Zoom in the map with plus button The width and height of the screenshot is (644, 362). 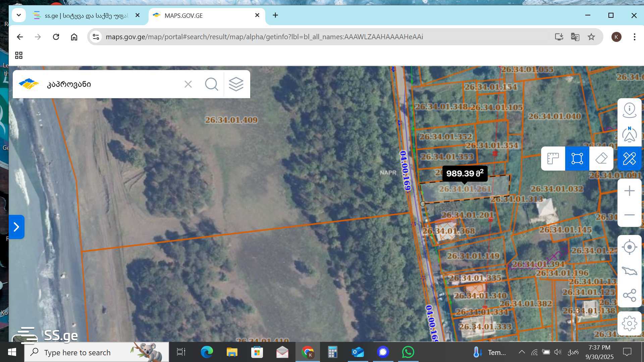click(630, 191)
